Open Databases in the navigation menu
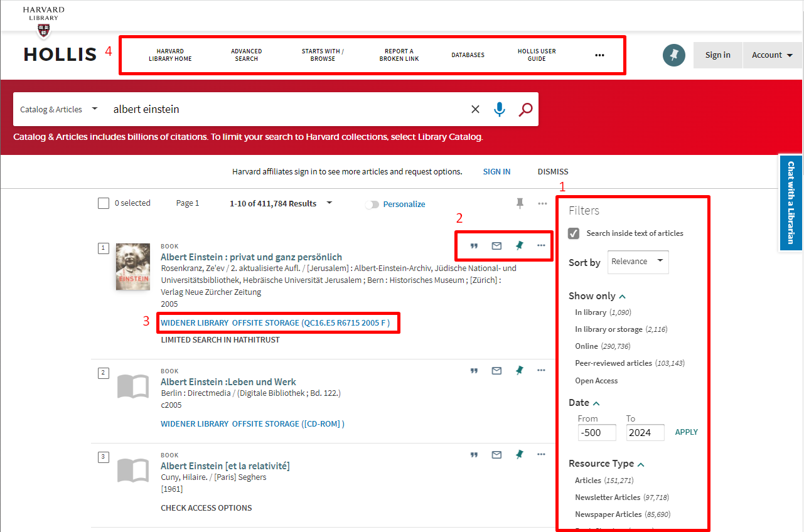Image resolution: width=804 pixels, height=532 pixels. 468,55
